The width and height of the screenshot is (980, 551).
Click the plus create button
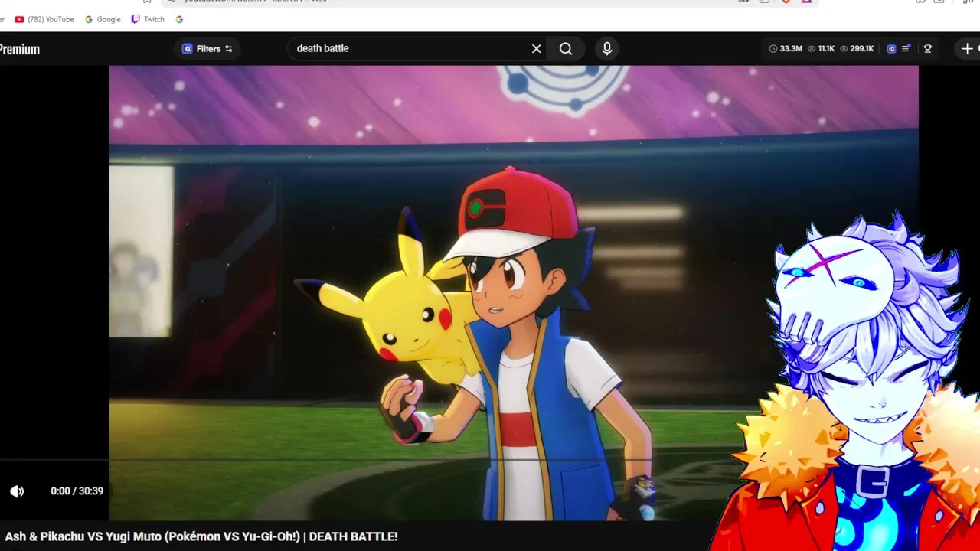tap(967, 48)
